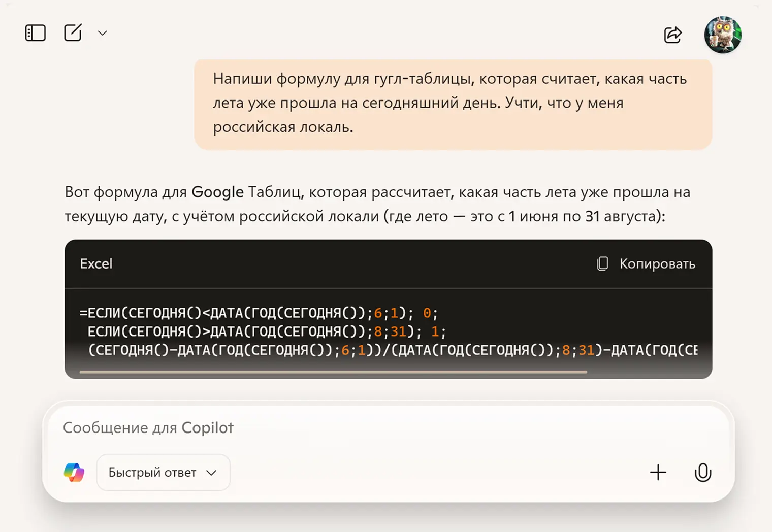The height and width of the screenshot is (532, 772).
Task: Activate the microphone voice input icon
Action: (x=702, y=473)
